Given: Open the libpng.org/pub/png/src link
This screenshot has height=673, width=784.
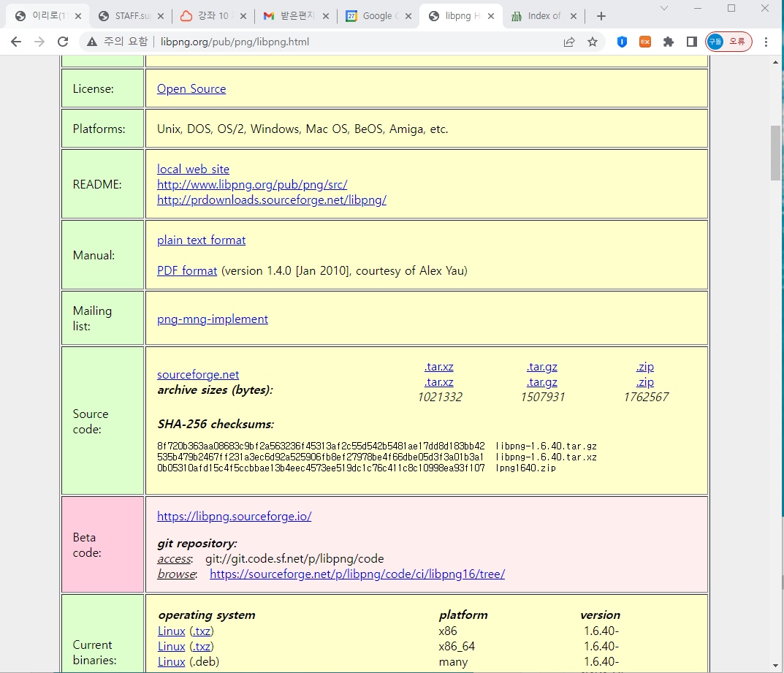Looking at the screenshot, I should (252, 184).
